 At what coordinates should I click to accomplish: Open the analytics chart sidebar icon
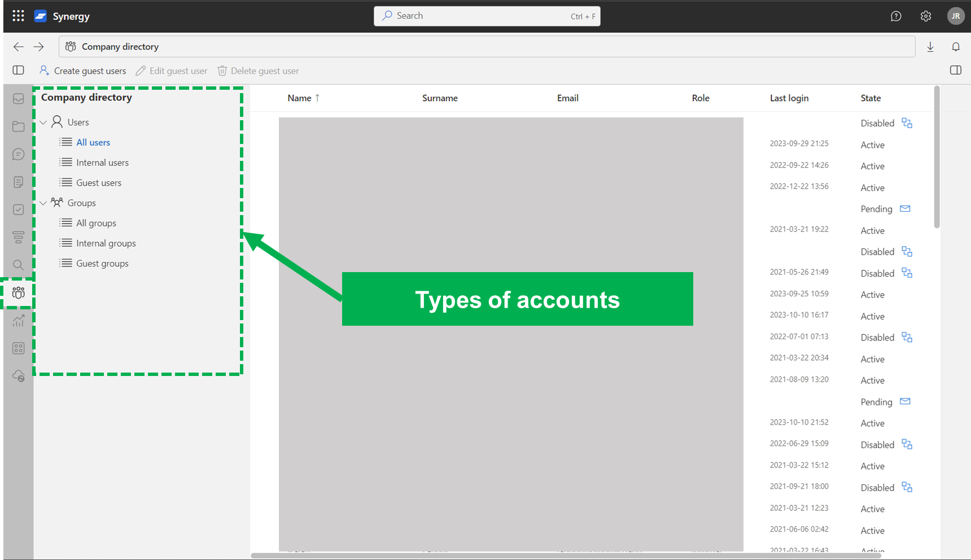(x=18, y=321)
